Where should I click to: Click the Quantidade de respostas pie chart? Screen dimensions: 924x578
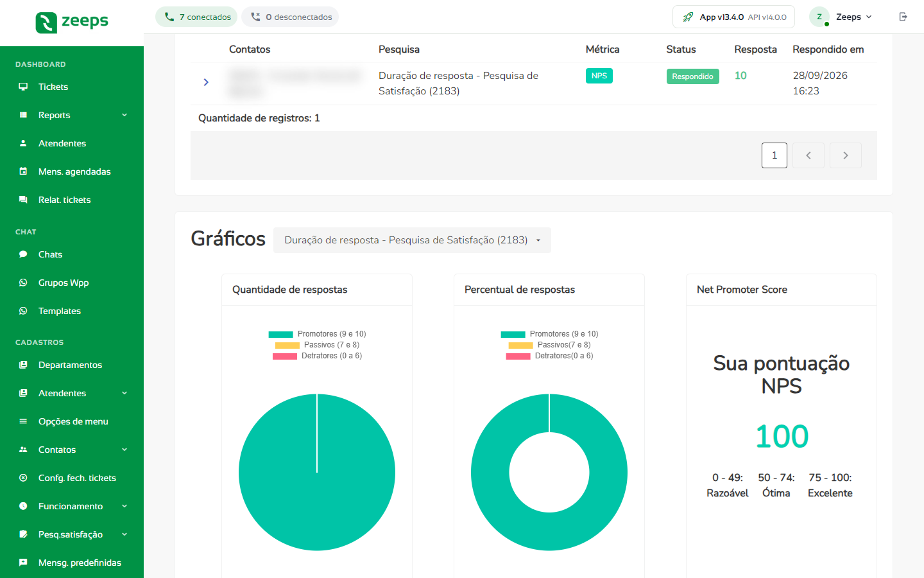pyautogui.click(x=317, y=472)
